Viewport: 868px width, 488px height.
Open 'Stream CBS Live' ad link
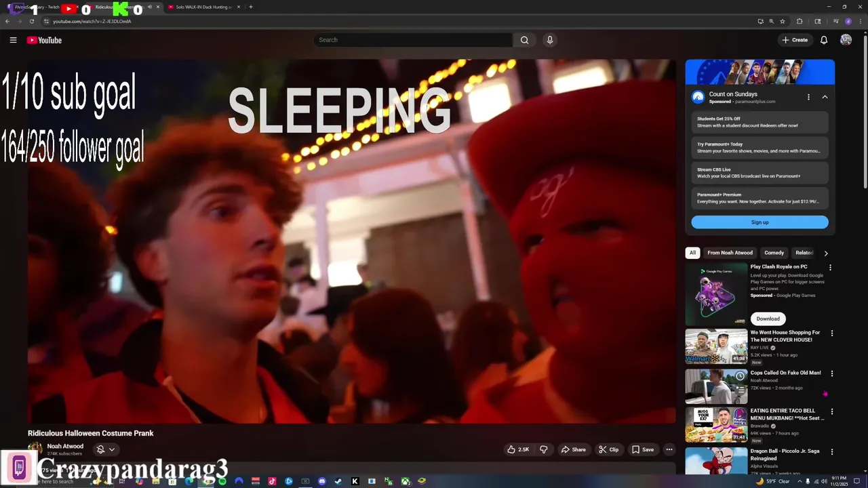[759, 173]
